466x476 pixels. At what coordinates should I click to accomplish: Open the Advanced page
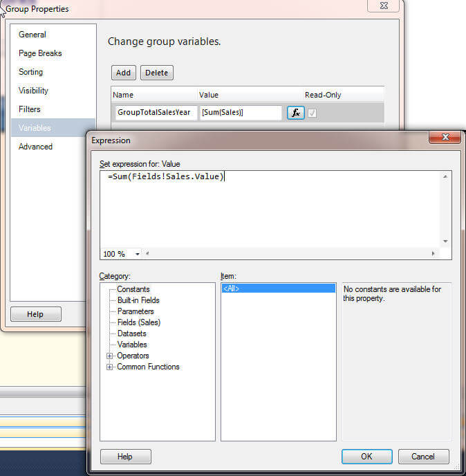[35, 147]
